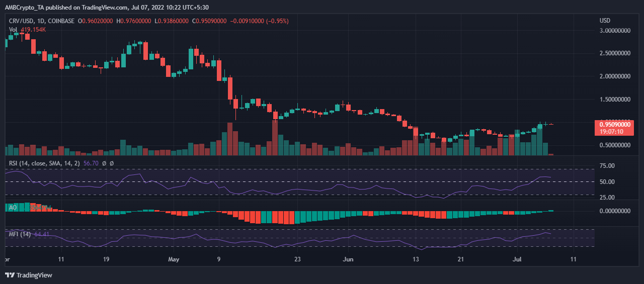Click the second null symbol beside RSI value
Image resolution: width=644 pixels, height=284 pixels.
point(111,163)
